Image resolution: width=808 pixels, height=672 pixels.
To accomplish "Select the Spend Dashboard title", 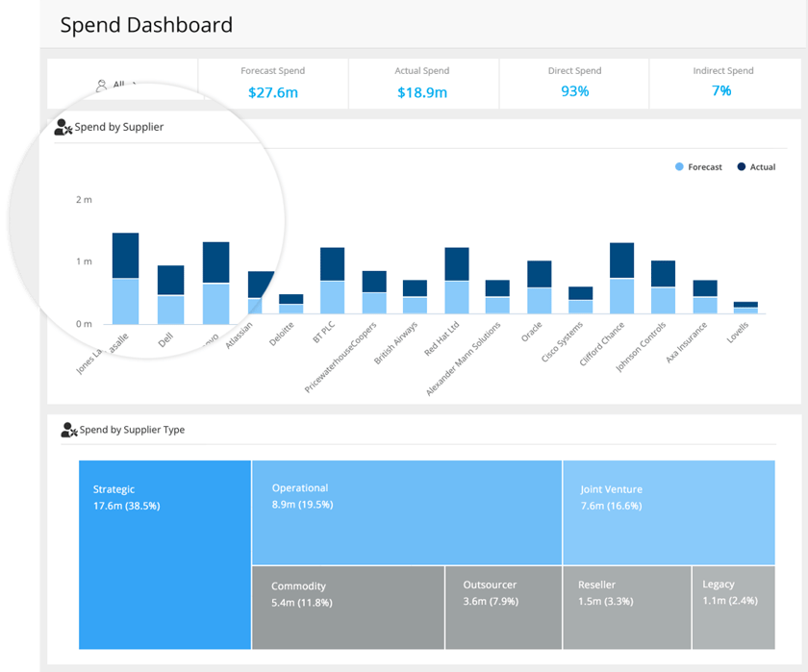I will [x=146, y=25].
